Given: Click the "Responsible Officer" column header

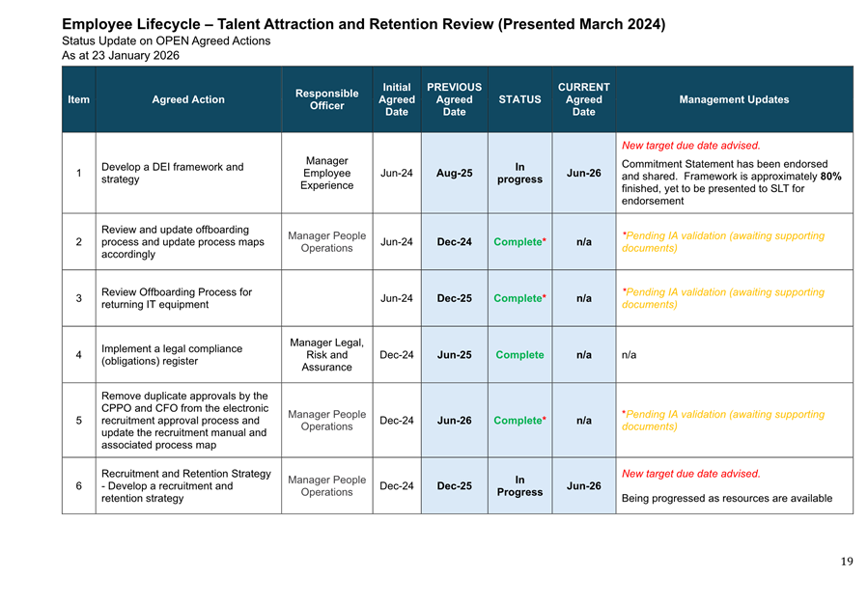Looking at the screenshot, I should [x=326, y=99].
